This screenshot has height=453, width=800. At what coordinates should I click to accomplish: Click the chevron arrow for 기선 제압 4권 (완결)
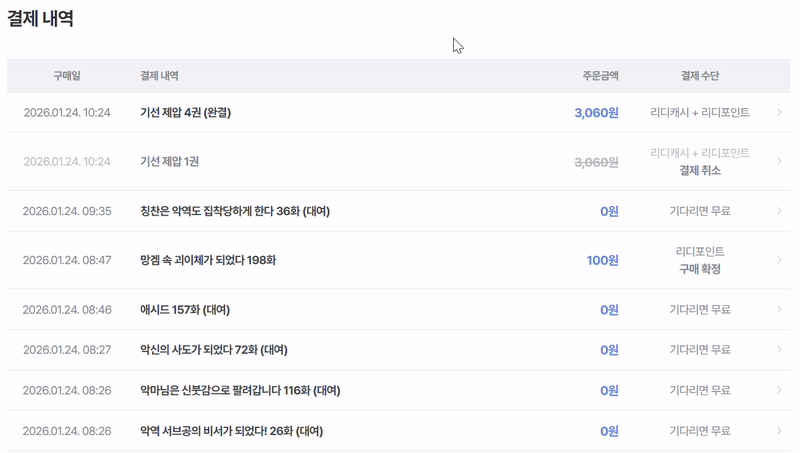pyautogui.click(x=779, y=113)
